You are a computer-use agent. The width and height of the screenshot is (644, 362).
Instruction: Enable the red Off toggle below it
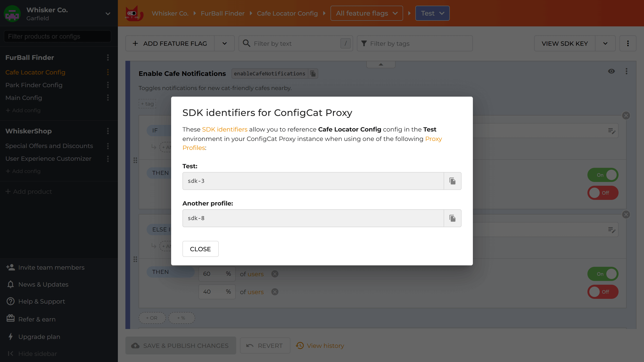click(x=603, y=193)
